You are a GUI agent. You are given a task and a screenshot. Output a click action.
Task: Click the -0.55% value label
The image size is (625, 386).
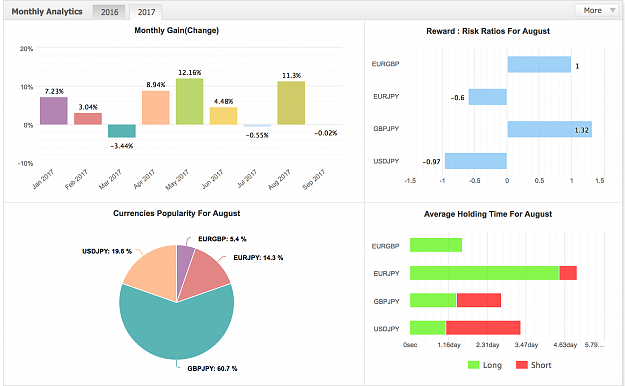[257, 136]
